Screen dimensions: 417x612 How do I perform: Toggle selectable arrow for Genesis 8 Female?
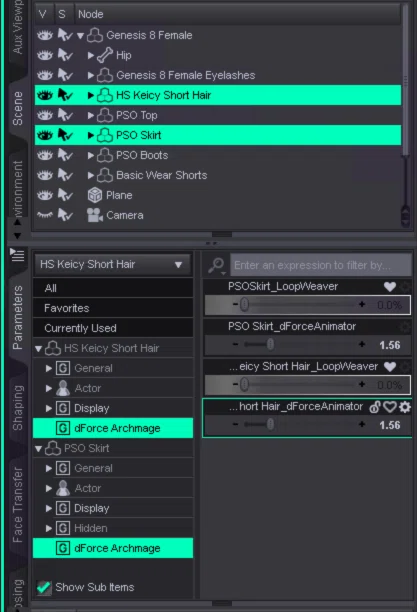pyautogui.click(x=64, y=36)
